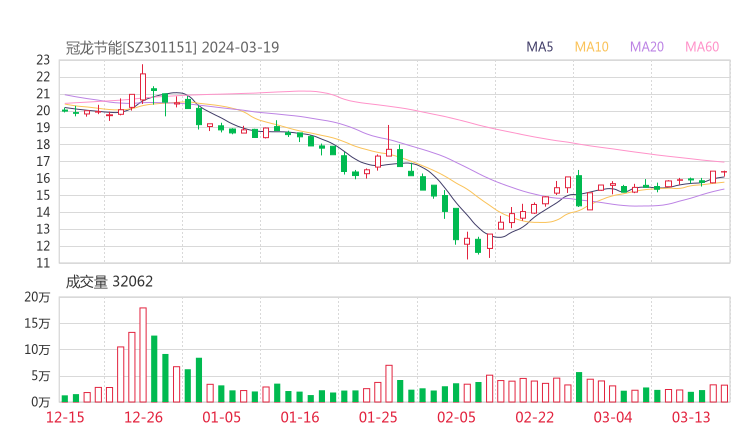740x440 pixels.
Task: Click the 02-22 date axis label
Action: click(534, 417)
